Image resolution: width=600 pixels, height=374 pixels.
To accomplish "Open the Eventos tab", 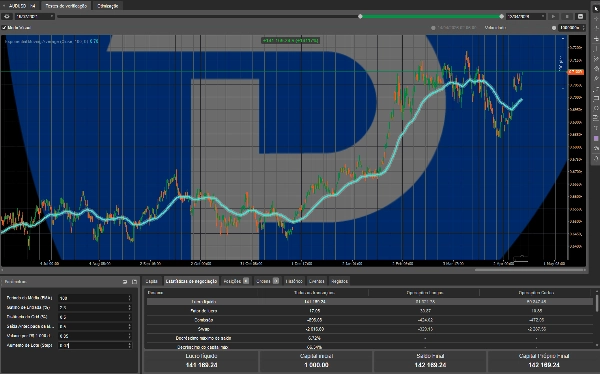I will click(316, 281).
